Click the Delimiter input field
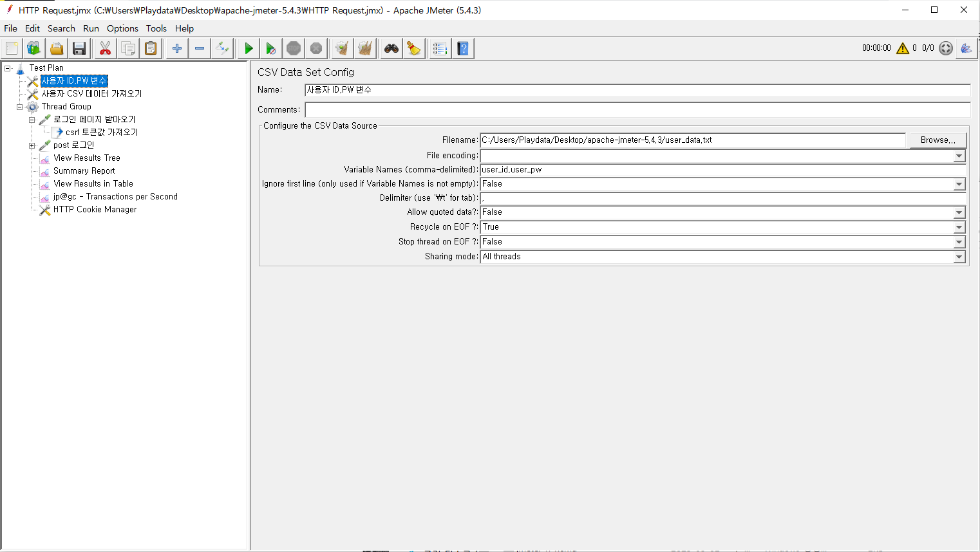The height and width of the screenshot is (552, 980). click(723, 198)
